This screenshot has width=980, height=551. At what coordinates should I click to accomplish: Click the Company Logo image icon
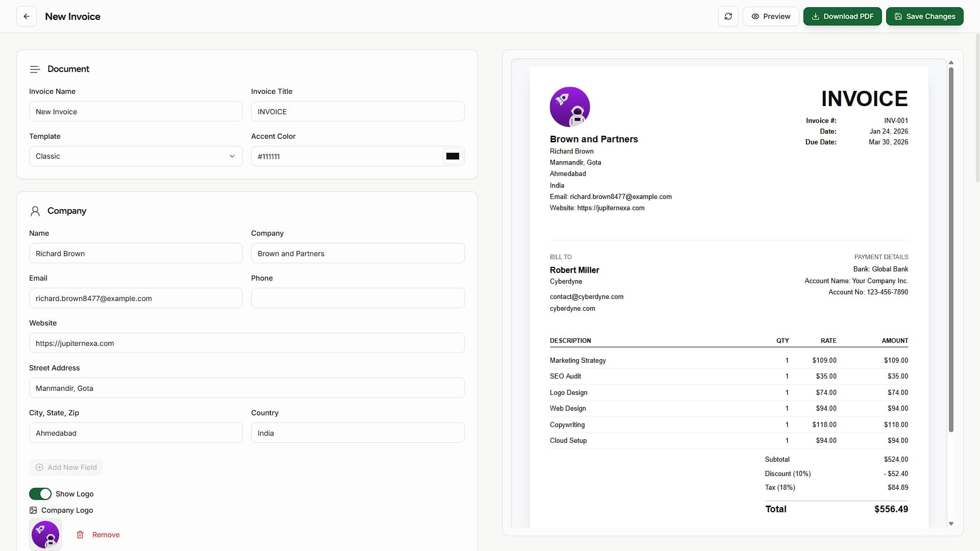(33, 510)
